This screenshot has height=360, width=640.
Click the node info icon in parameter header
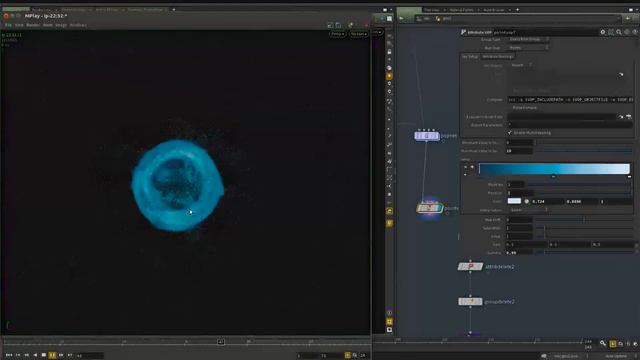[627, 32]
